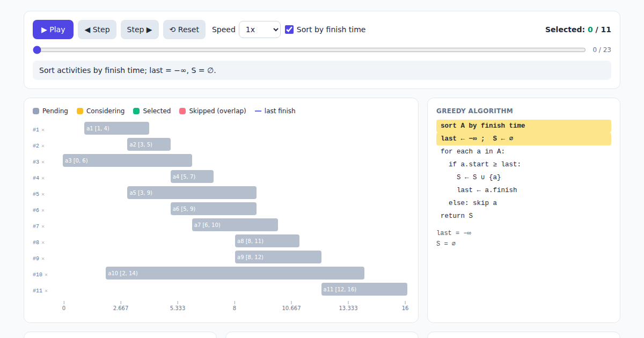Viewport: 644px width, 338px height.
Task: Click axis tick label 2.667
Action: pyautogui.click(x=121, y=308)
